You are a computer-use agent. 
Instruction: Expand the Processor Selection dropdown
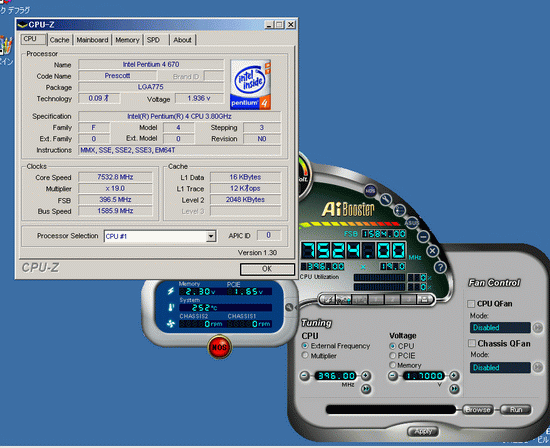(x=210, y=236)
